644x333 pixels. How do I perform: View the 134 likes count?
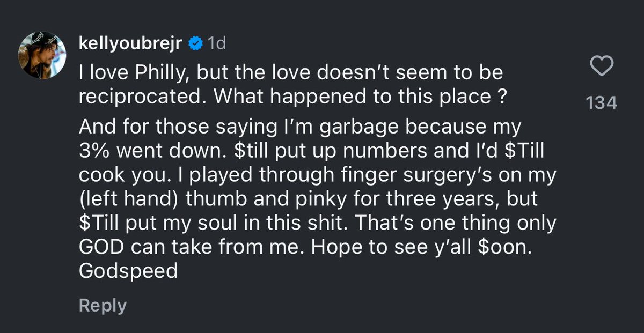click(x=601, y=102)
